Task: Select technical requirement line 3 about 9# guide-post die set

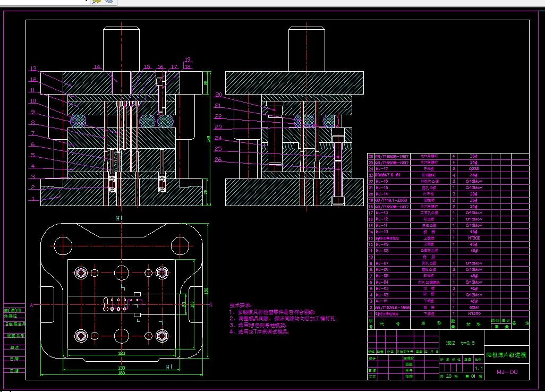Action: pyautogui.click(x=258, y=325)
